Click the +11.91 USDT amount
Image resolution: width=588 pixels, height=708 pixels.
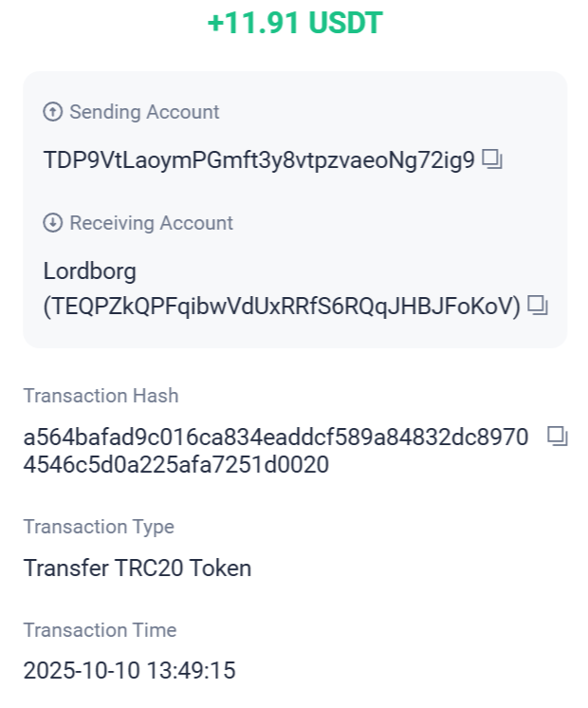click(x=294, y=24)
